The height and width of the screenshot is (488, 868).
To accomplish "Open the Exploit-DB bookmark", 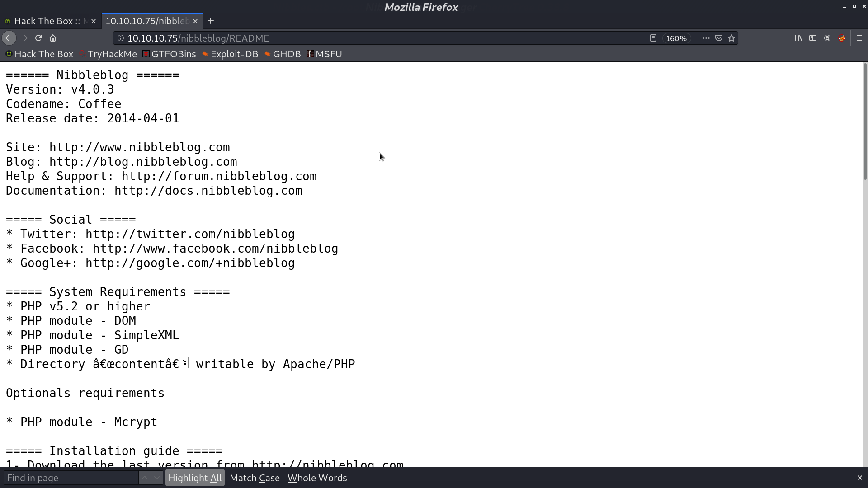I will [230, 54].
